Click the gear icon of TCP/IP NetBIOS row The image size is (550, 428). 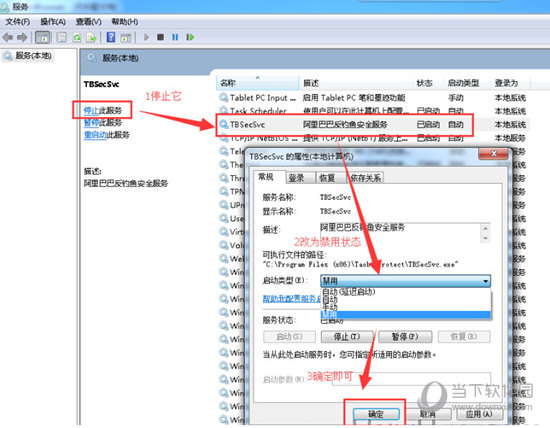pyautogui.click(x=224, y=138)
